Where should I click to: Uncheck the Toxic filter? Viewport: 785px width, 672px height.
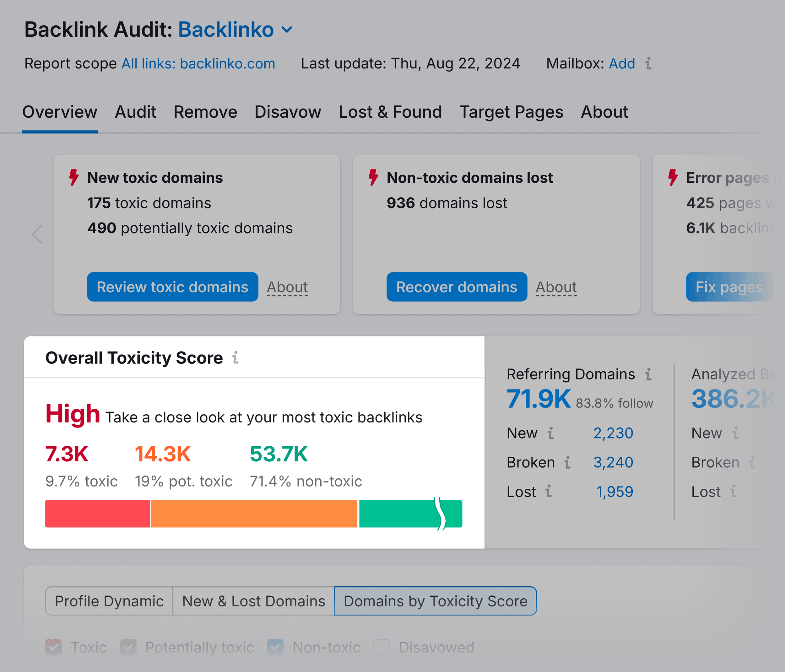[54, 648]
